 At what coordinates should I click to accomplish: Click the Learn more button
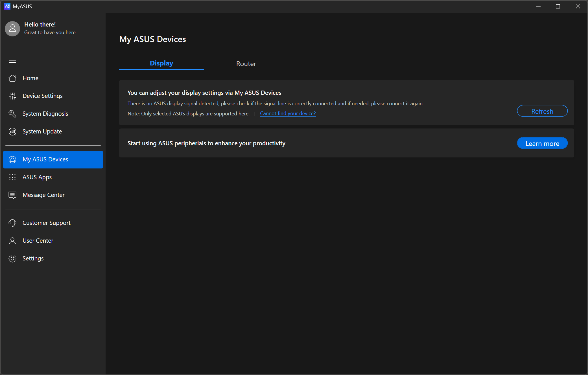pos(542,143)
